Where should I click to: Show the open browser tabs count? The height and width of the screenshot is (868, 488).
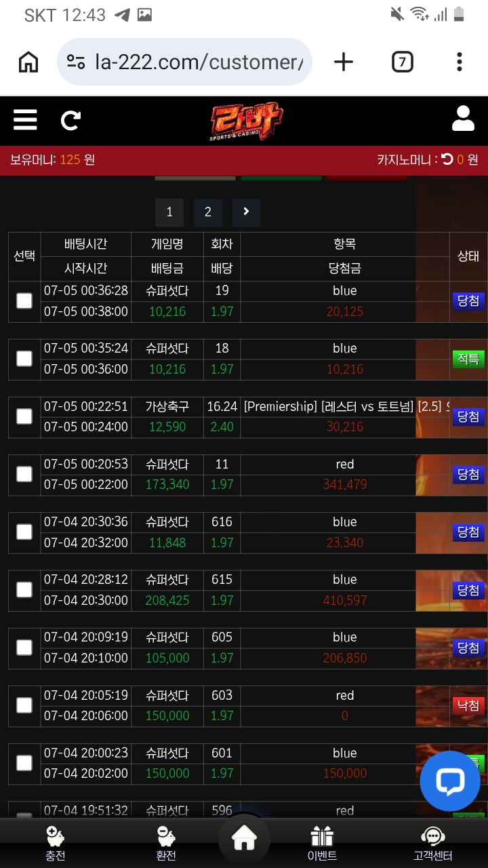pos(402,62)
